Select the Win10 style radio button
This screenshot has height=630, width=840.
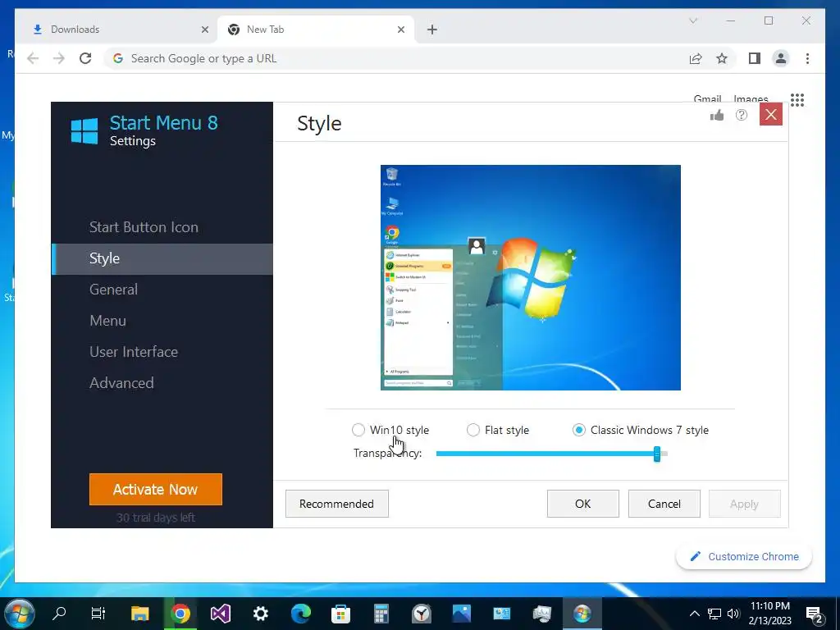tap(358, 430)
